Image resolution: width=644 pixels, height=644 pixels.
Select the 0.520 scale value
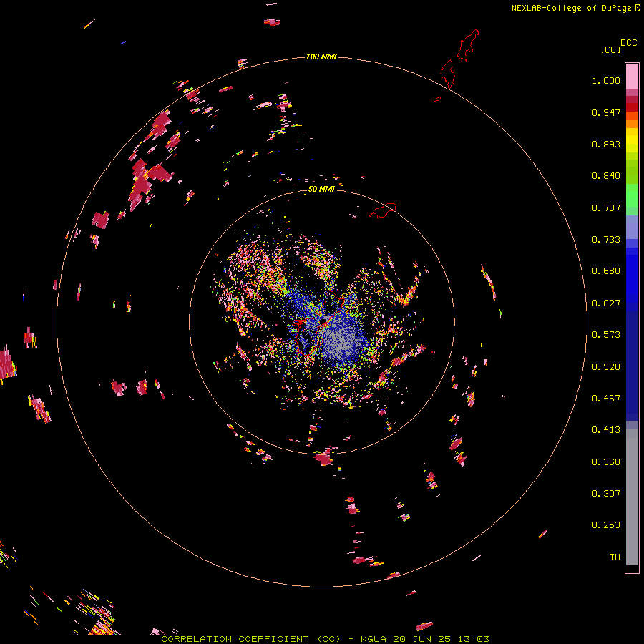[x=606, y=367]
